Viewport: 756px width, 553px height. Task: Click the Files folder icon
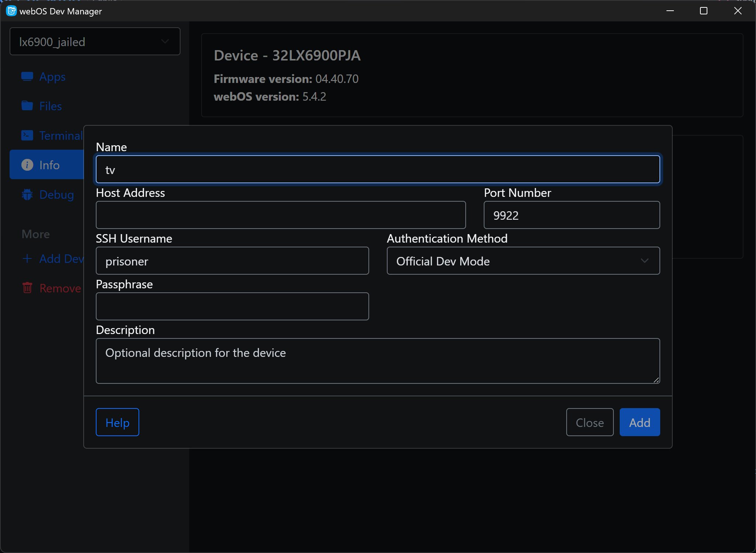click(27, 106)
